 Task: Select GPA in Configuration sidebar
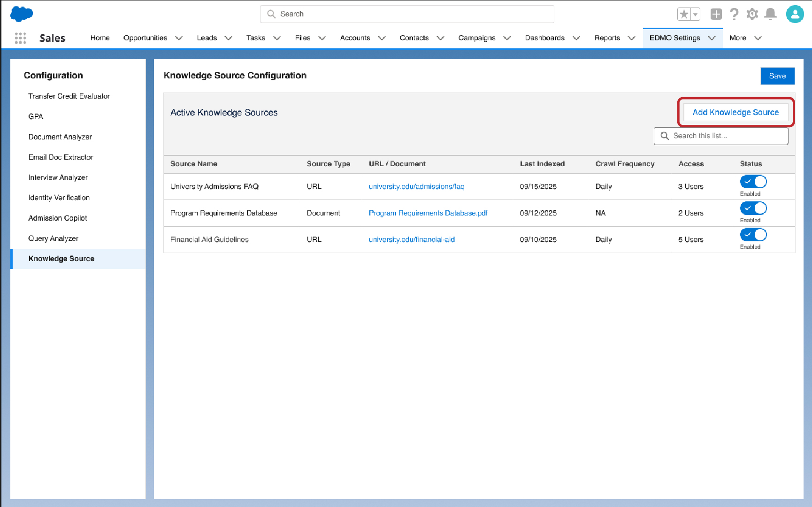pos(36,116)
